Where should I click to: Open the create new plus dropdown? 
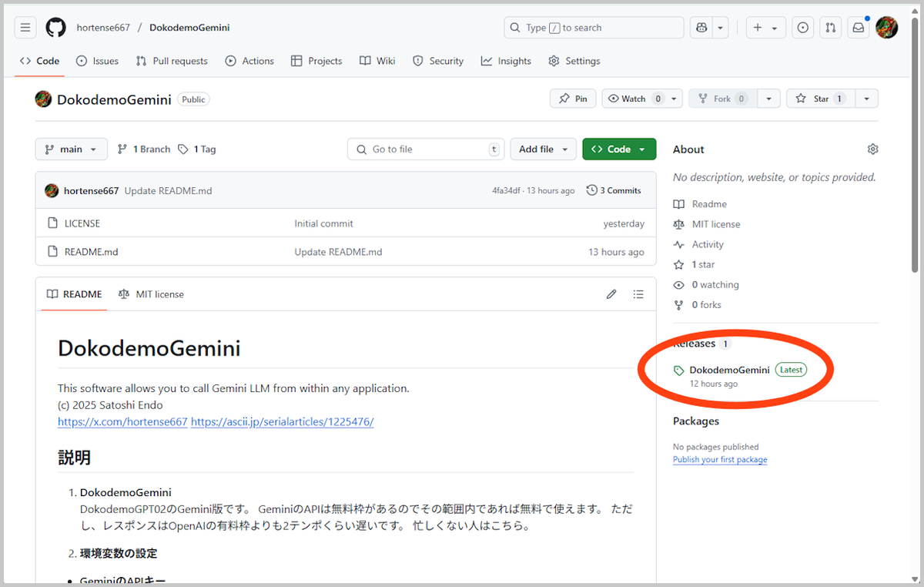(765, 28)
